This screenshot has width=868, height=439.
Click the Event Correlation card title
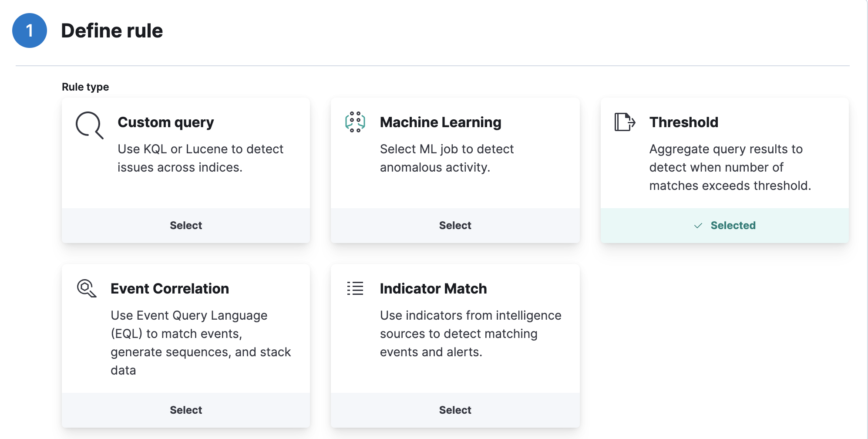point(170,289)
